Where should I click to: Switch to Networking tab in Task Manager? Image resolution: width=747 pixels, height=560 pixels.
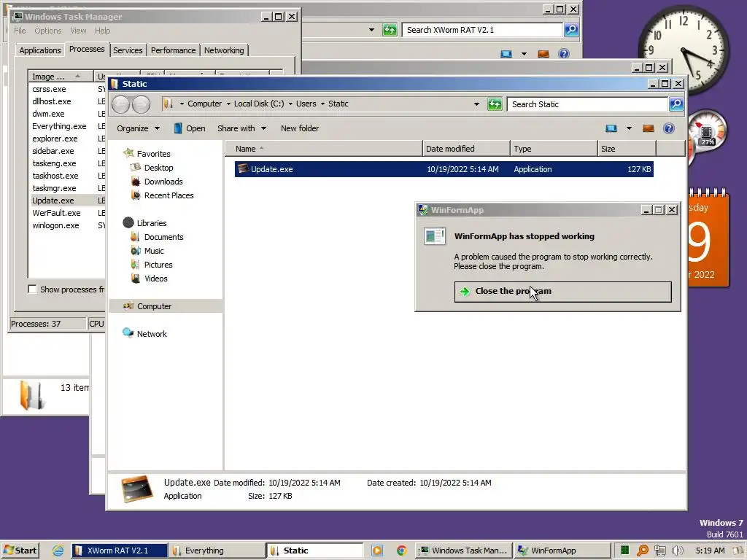[224, 50]
